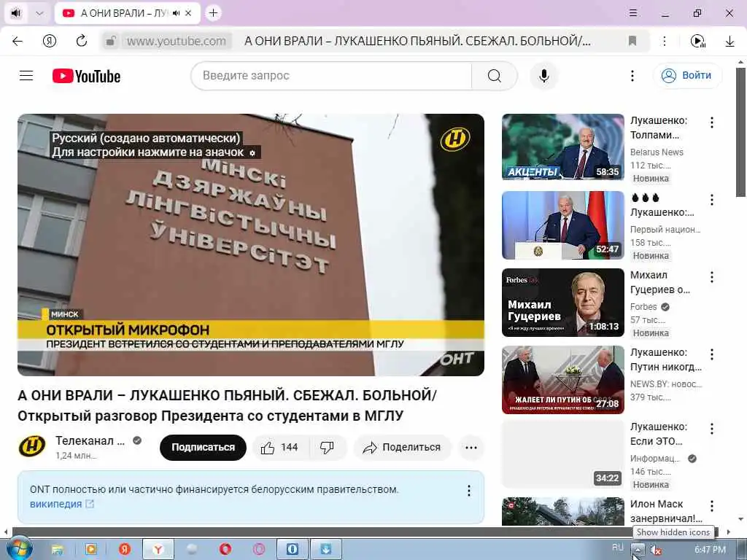
Task: Open the википедия link in the info panel
Action: click(61, 504)
